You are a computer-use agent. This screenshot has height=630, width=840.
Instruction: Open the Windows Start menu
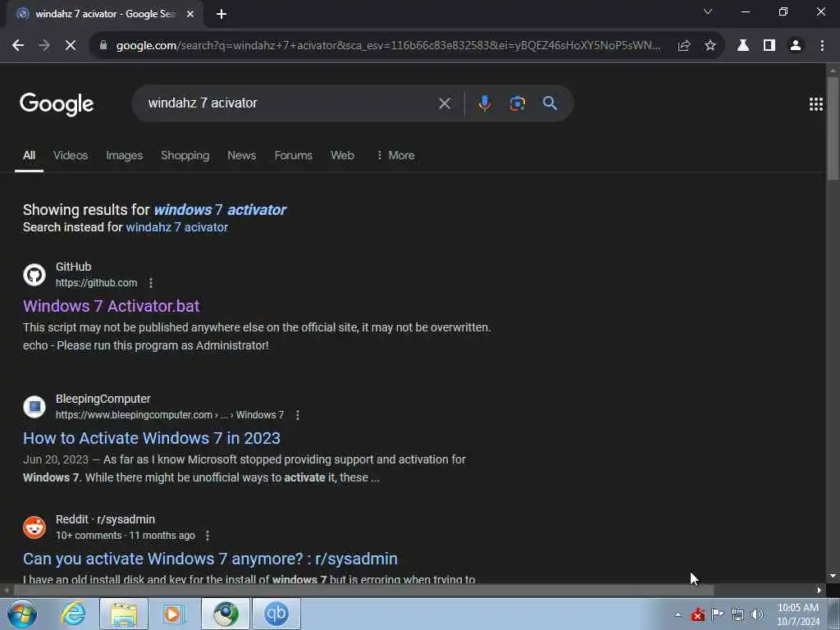coord(22,614)
